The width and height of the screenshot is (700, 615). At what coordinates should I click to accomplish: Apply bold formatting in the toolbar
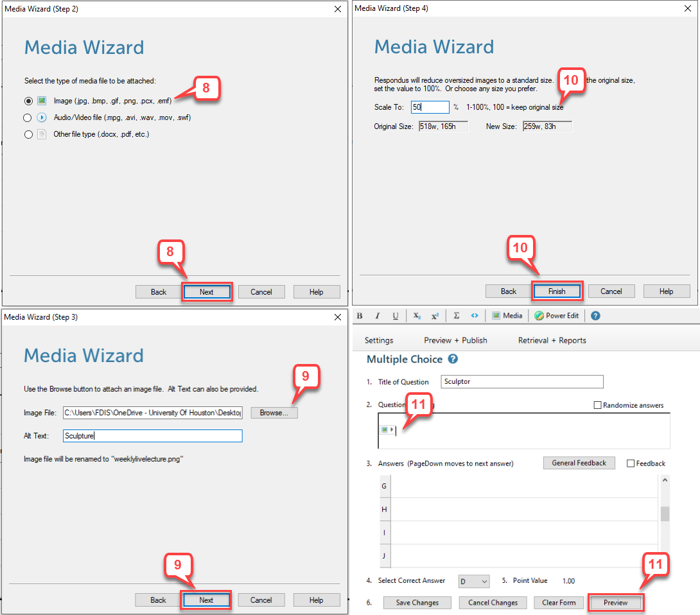click(360, 316)
